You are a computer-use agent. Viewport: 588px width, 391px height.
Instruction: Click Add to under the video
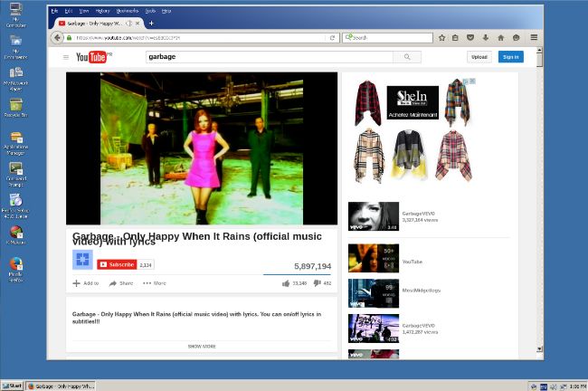click(x=86, y=283)
